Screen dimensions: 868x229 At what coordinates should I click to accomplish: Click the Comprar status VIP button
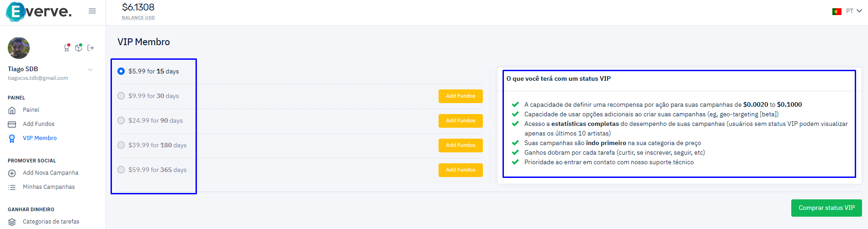coord(826,208)
